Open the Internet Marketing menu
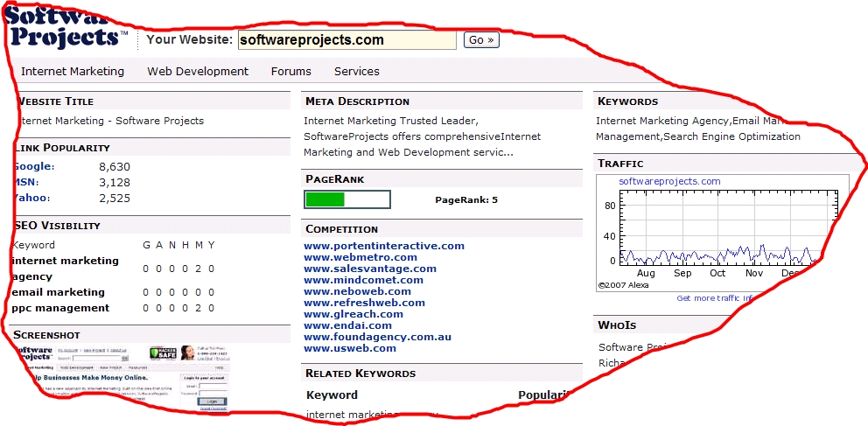This screenshot has width=868, height=426. click(73, 72)
